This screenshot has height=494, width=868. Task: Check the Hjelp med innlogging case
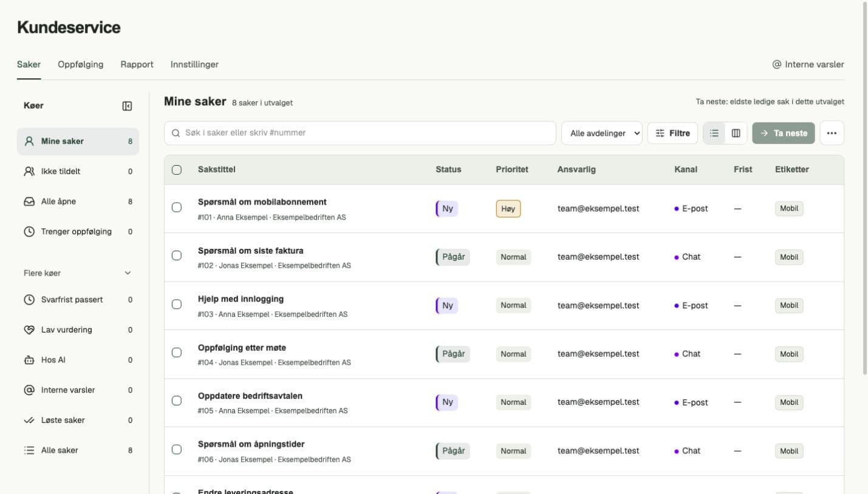tap(177, 304)
